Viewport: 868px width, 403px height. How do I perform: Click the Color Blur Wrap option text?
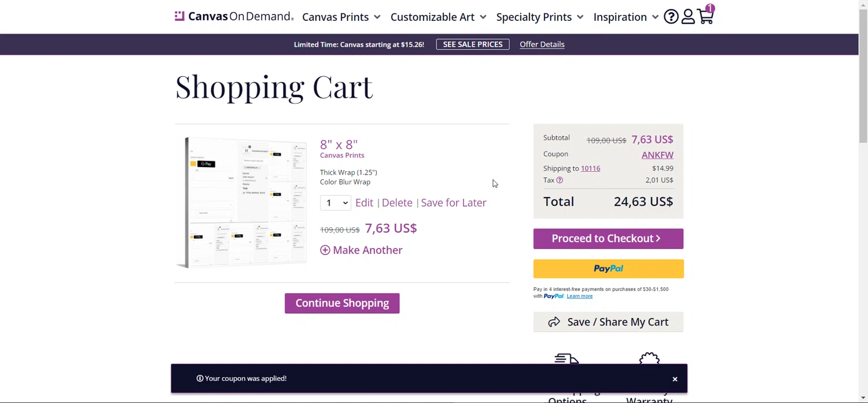click(345, 182)
